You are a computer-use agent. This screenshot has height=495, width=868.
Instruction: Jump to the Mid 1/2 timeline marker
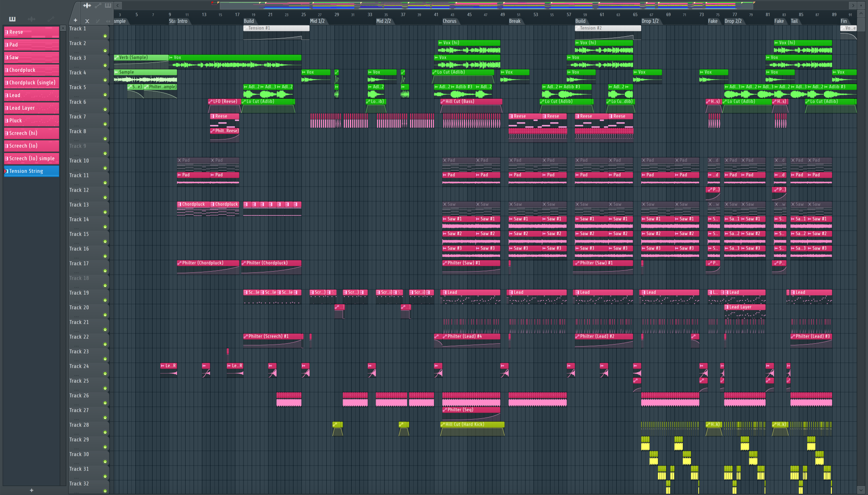317,21
